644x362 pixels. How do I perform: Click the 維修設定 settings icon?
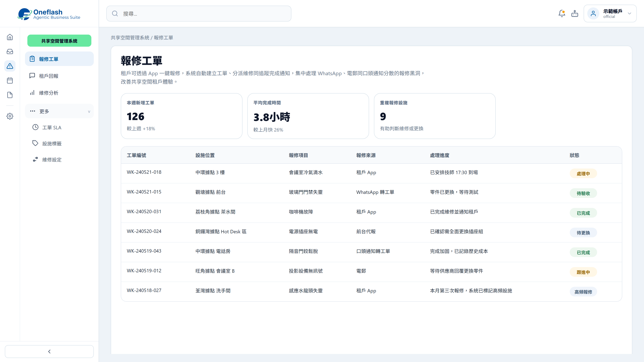pyautogui.click(x=35, y=159)
